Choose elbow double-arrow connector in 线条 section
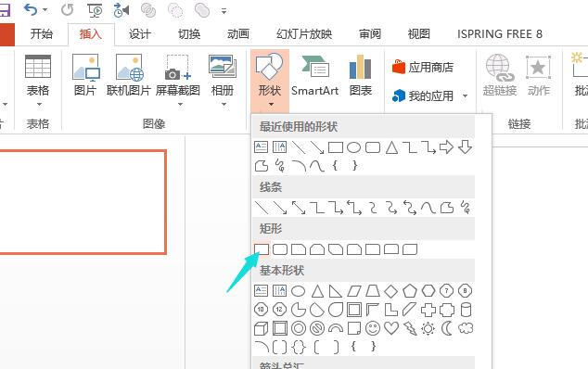Image resolution: width=588 pixels, height=369 pixels. click(354, 208)
